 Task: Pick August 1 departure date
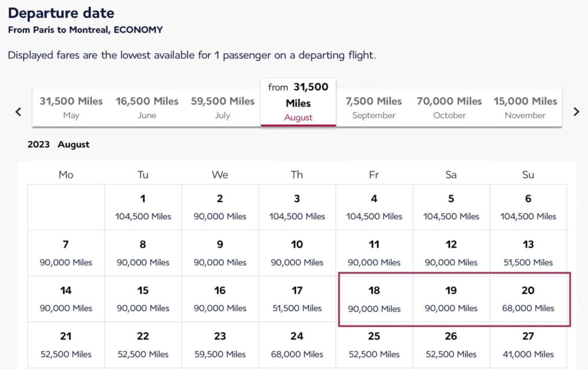[x=143, y=207]
